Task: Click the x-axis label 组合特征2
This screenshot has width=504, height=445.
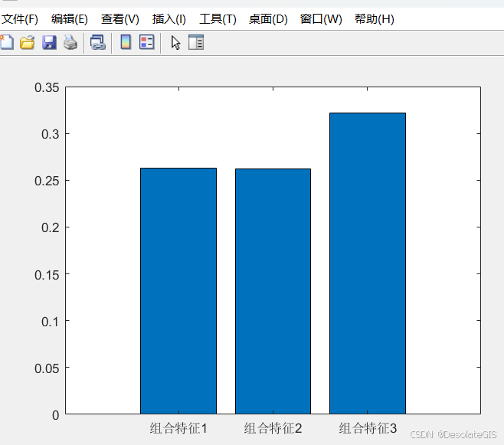Action: click(273, 428)
